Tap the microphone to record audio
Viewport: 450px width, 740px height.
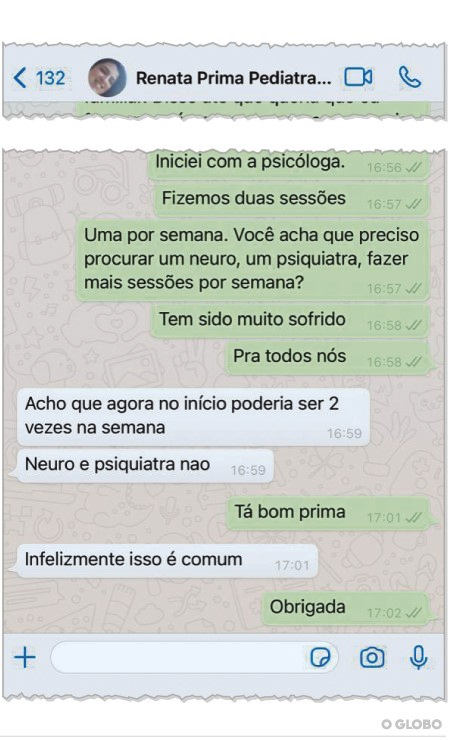tap(418, 657)
